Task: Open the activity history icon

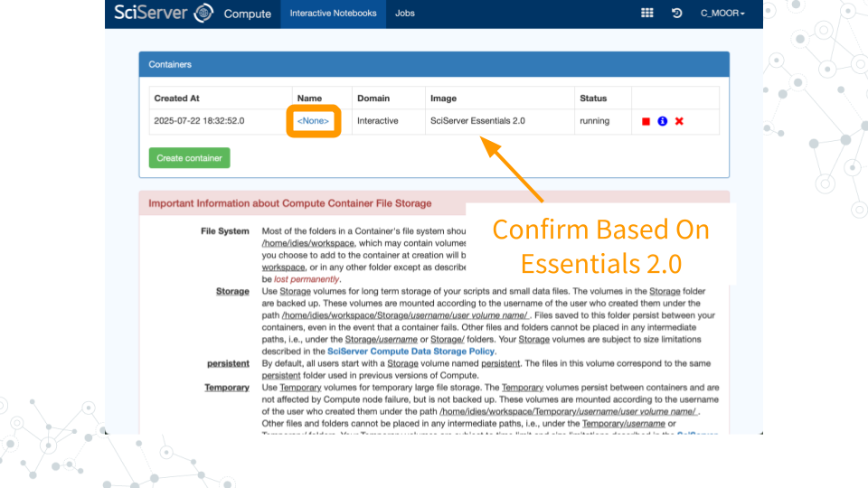Action: 676,13
